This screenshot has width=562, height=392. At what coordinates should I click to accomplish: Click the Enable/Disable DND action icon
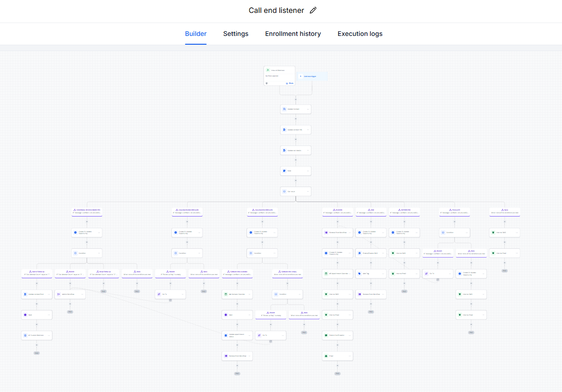click(x=360, y=253)
